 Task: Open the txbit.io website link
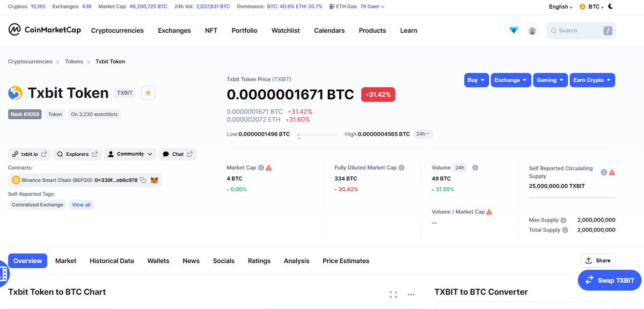(30, 154)
